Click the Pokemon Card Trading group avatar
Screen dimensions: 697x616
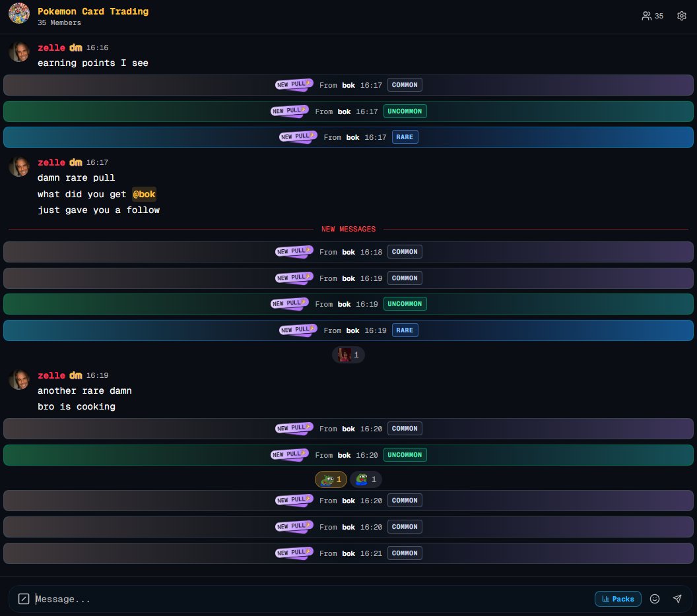19,13
